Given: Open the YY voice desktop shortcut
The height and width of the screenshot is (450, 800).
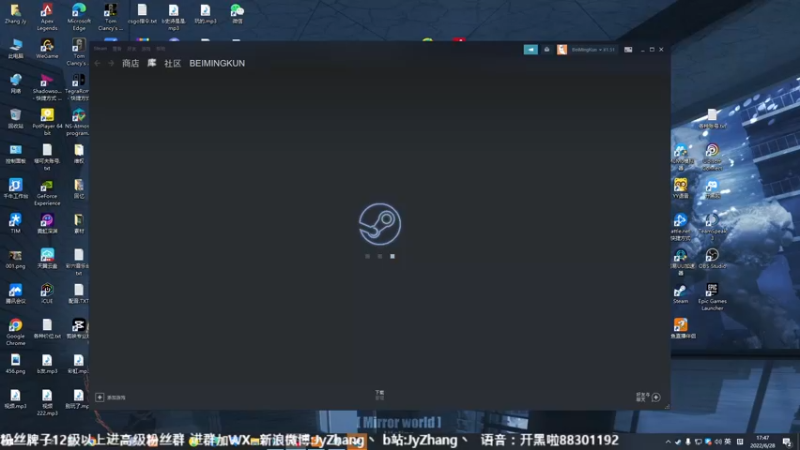Looking at the screenshot, I should coord(680,188).
